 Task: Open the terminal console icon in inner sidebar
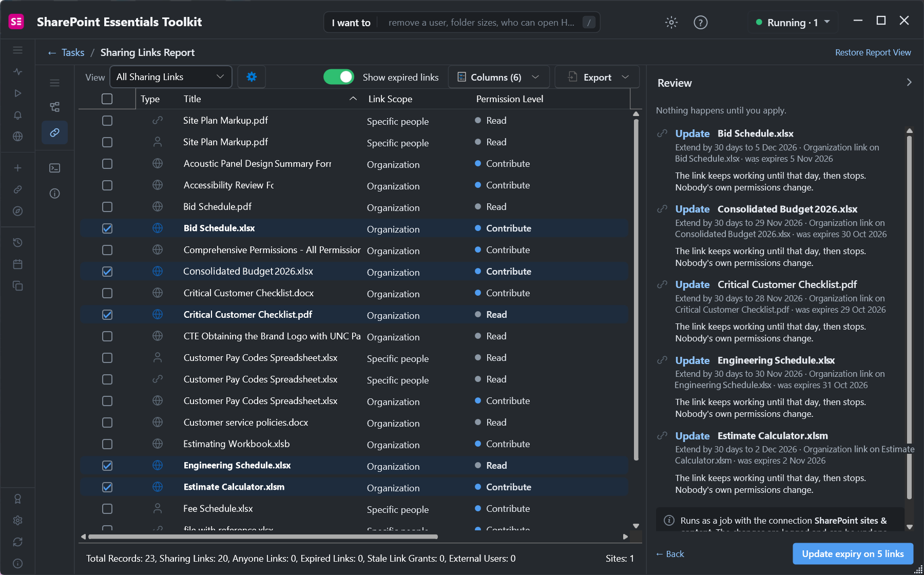tap(54, 168)
